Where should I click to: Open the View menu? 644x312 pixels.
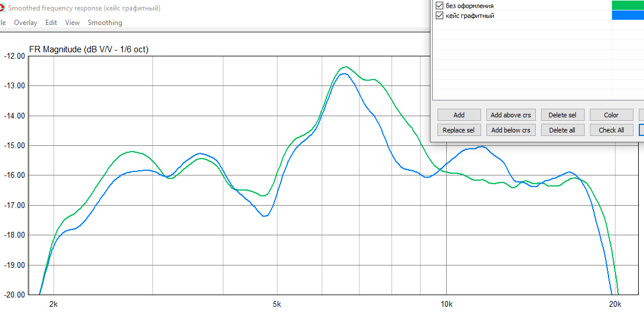[x=72, y=23]
